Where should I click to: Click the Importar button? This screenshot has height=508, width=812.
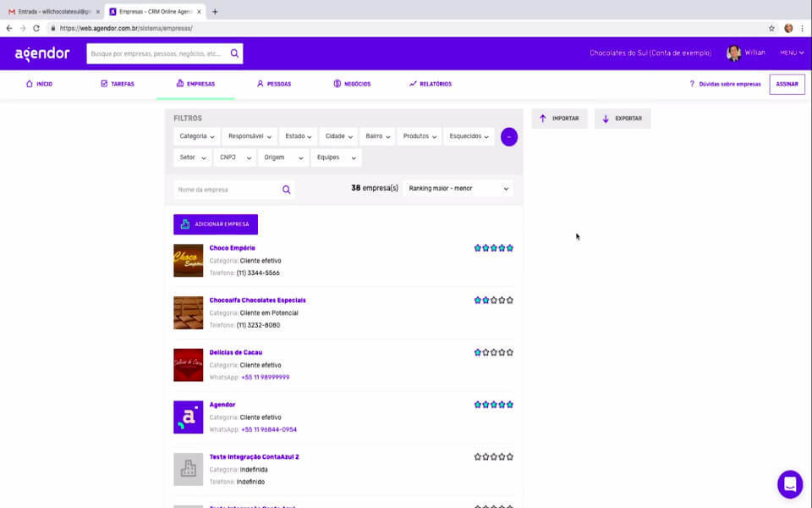(559, 119)
